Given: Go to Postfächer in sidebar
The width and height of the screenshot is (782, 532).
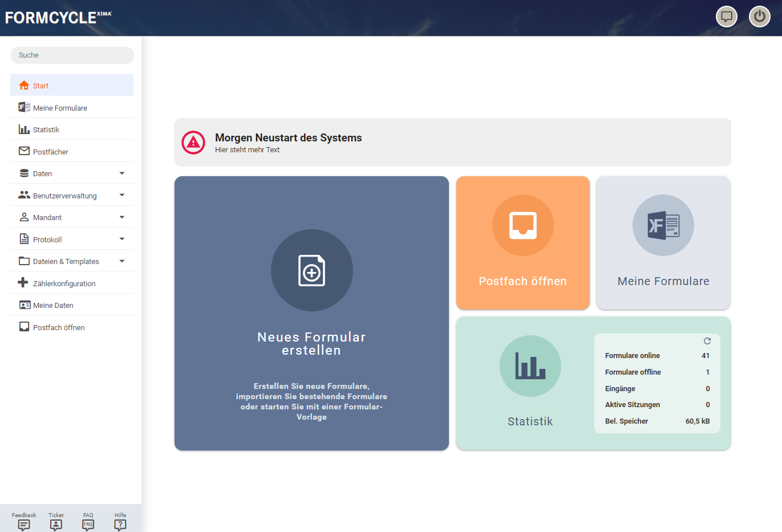Looking at the screenshot, I should tap(50, 152).
